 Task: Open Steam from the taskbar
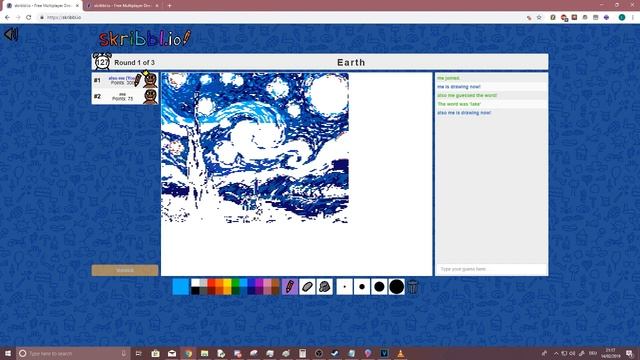[x=335, y=353]
